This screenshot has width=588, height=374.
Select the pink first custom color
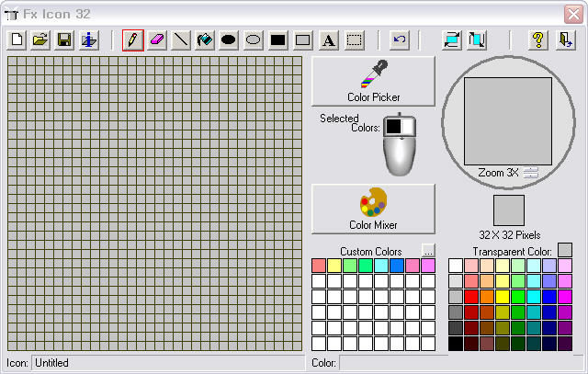319,266
